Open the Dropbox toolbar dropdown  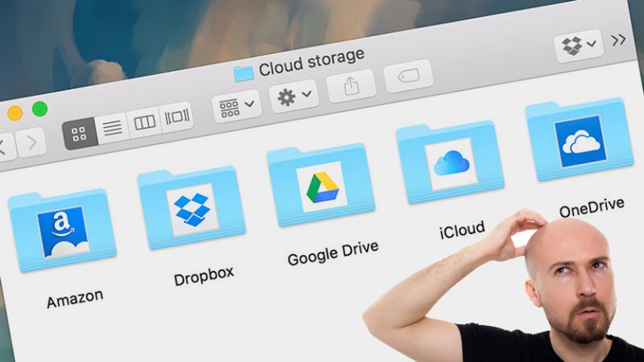[x=579, y=46]
